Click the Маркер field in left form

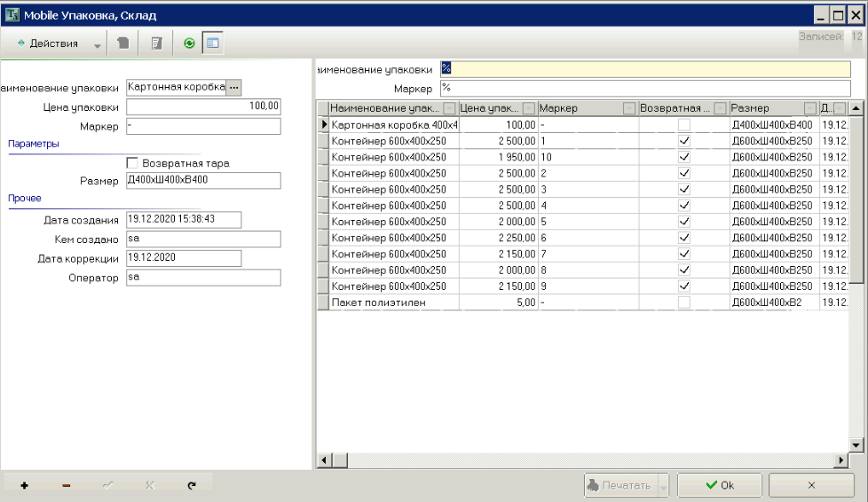203,126
